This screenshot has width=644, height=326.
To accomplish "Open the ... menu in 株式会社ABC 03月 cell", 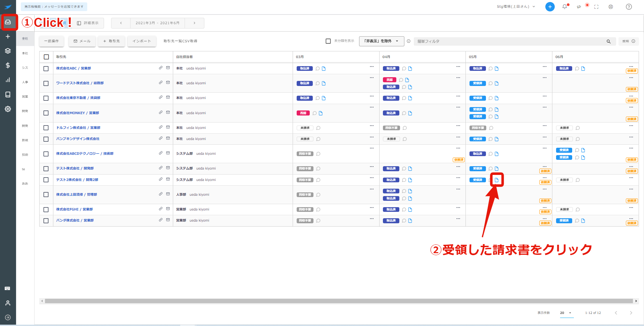I will coord(372,66).
